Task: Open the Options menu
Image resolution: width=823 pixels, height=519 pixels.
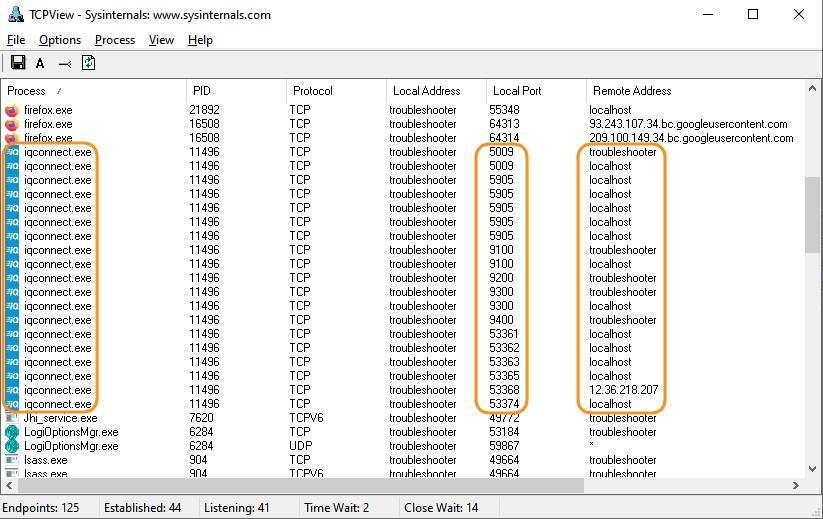Action: click(x=60, y=40)
